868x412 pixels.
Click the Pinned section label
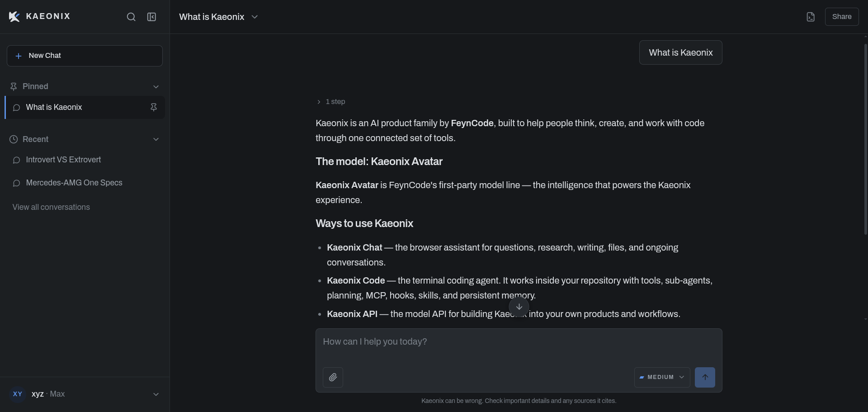click(35, 86)
